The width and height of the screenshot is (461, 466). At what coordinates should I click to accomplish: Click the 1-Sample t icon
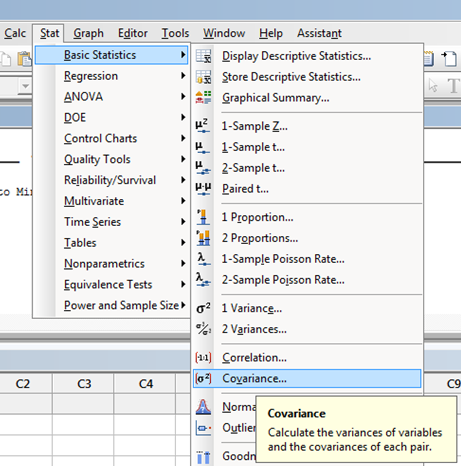[x=202, y=147]
